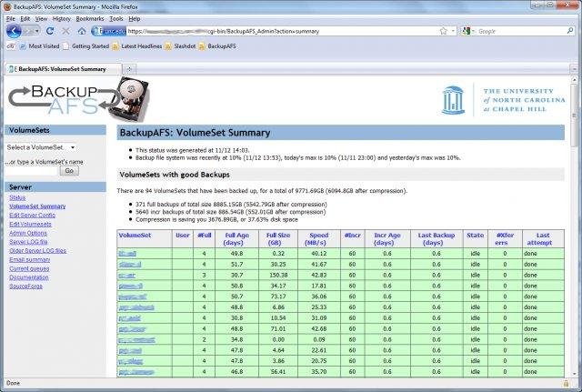Click the 56.41 full size cell
Image resolution: width=582 pixels, height=392 pixels.
pos(278,372)
